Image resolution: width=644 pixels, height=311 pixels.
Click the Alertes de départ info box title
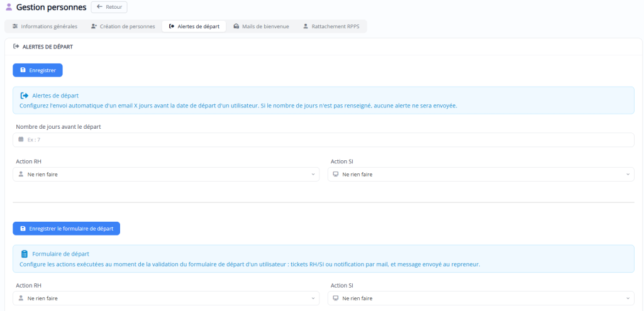(x=55, y=95)
